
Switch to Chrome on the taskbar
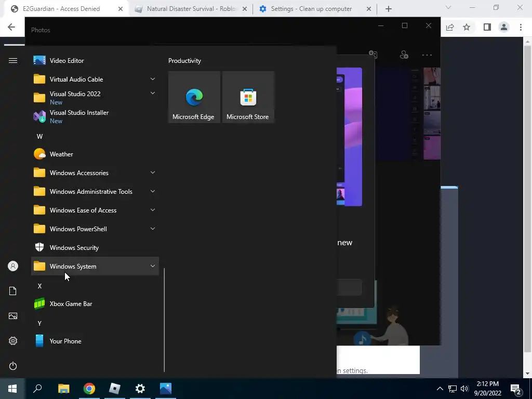click(x=89, y=389)
